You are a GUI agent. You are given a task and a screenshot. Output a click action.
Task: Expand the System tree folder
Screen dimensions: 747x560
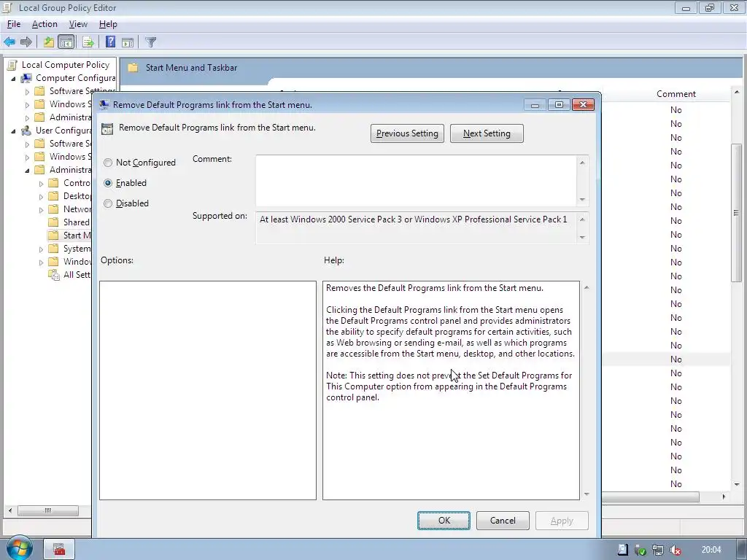pyautogui.click(x=41, y=249)
